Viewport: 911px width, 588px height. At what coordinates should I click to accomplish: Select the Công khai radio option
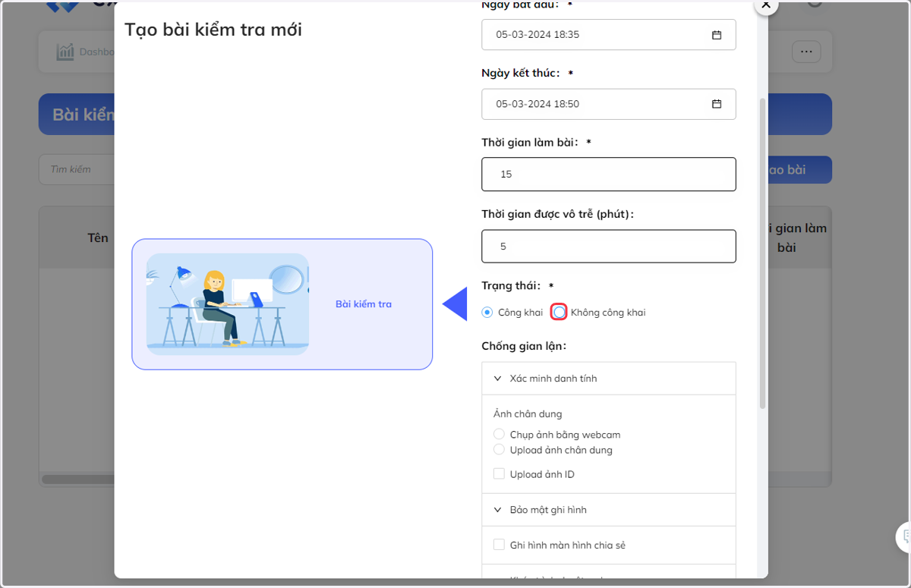tap(487, 313)
